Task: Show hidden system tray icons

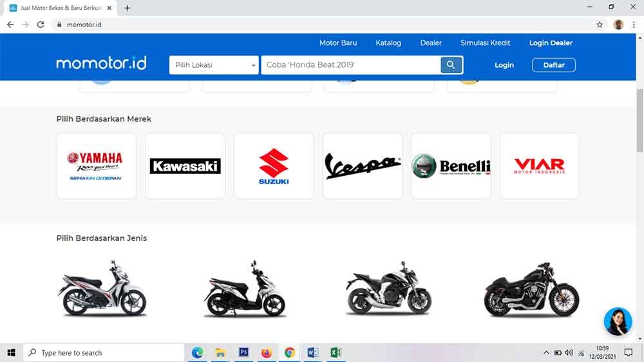Action: (546, 352)
